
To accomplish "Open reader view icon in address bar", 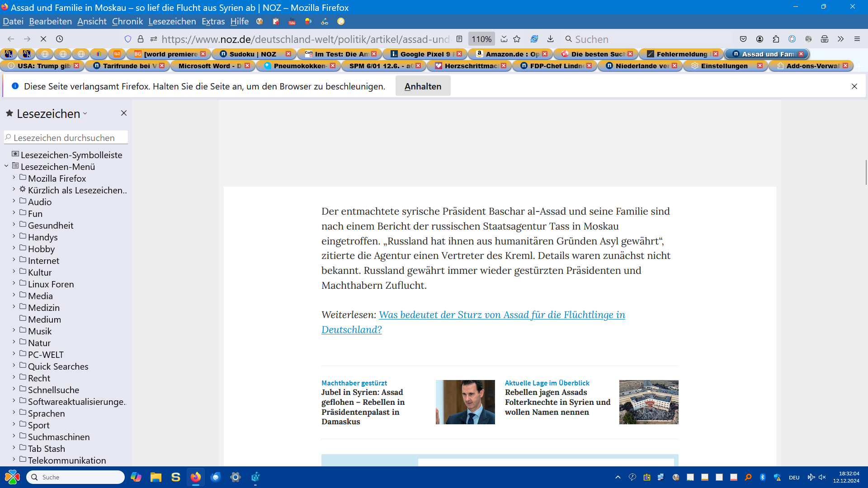I will click(459, 39).
